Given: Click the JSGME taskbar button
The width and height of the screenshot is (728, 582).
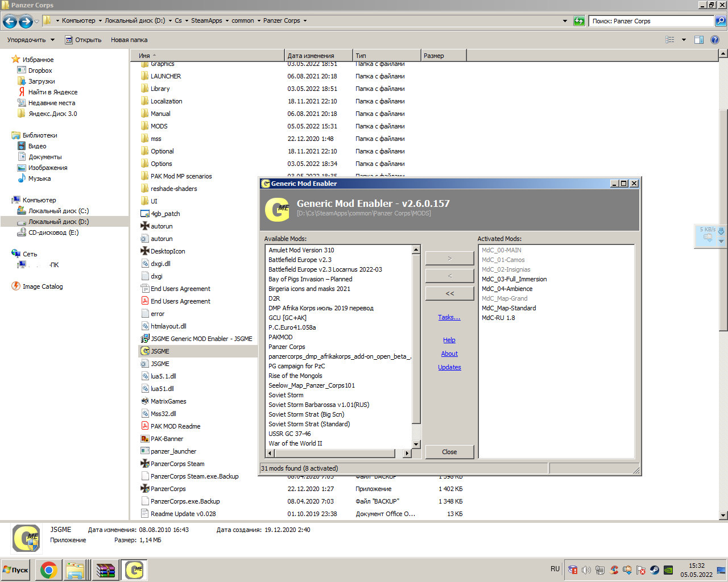Looking at the screenshot, I should click(134, 569).
